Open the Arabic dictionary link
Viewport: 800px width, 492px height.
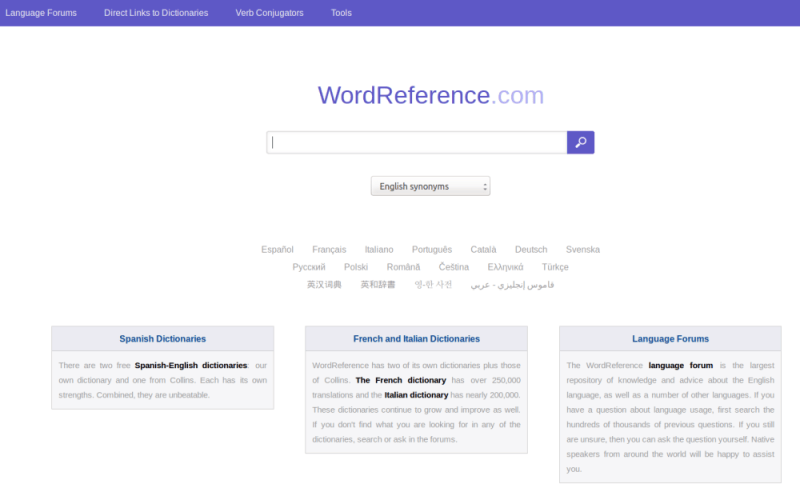pos(512,285)
